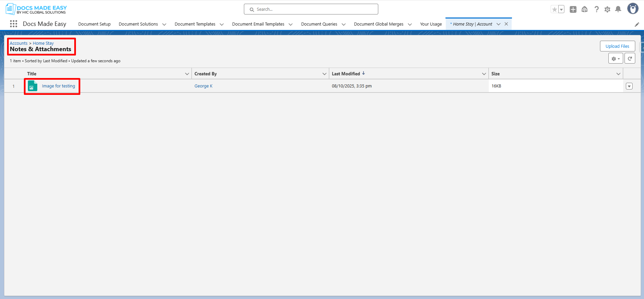Expand the Document Solutions menu chevron
Screen dimensions: 644x299
[x=164, y=24]
